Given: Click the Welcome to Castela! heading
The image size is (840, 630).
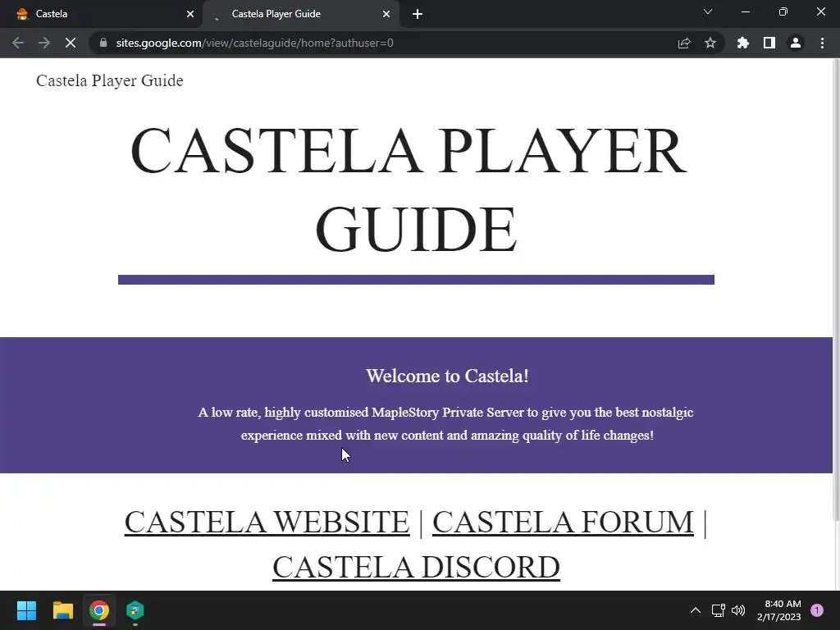Looking at the screenshot, I should (447, 376).
